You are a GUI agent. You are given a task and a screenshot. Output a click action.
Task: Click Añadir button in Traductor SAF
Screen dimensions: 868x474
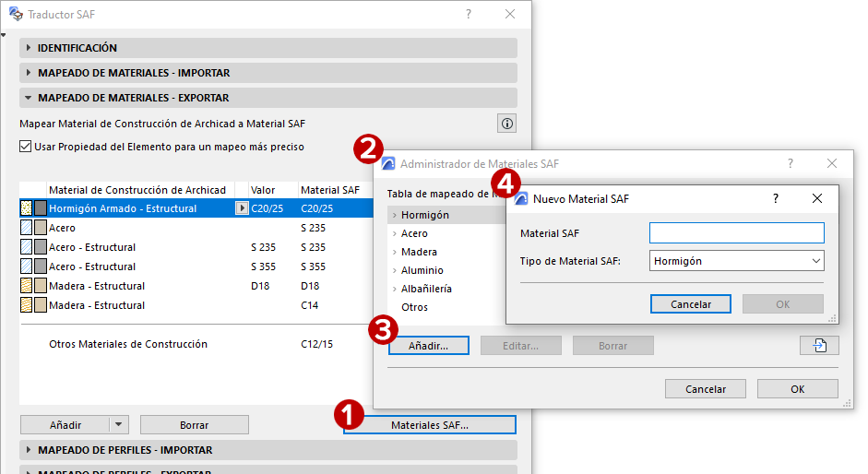point(65,425)
